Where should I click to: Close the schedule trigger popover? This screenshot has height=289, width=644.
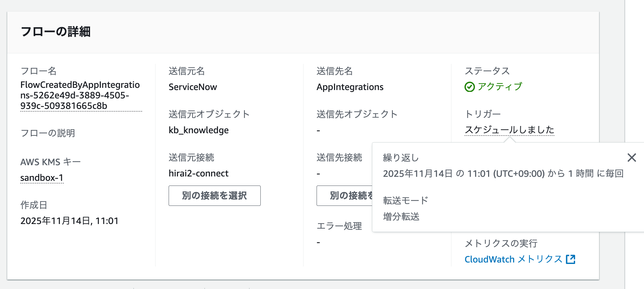pyautogui.click(x=632, y=158)
